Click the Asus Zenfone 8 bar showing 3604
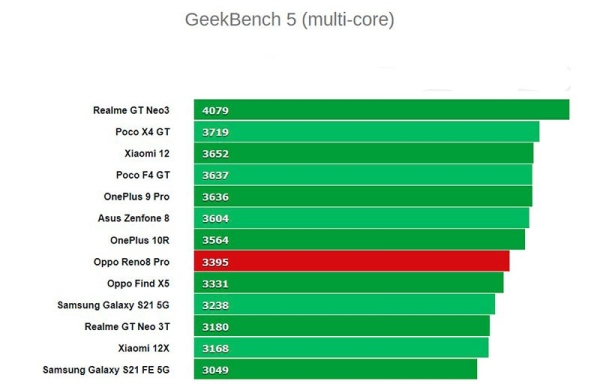 point(362,218)
